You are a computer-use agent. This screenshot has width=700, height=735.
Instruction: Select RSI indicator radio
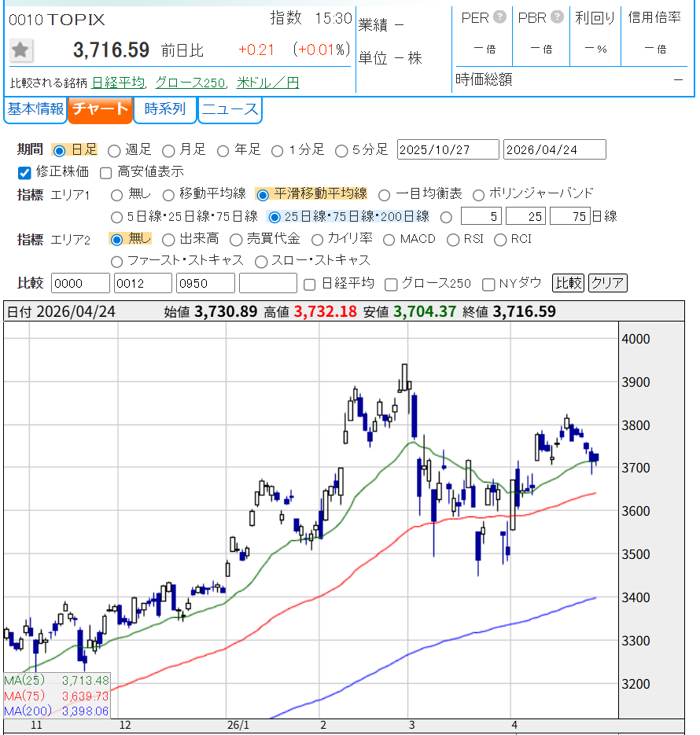453,240
